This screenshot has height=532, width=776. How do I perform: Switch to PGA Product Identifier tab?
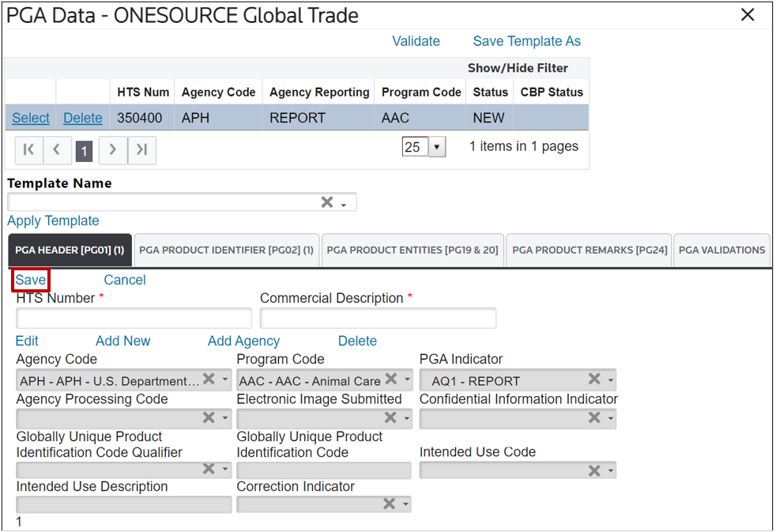[x=226, y=250]
